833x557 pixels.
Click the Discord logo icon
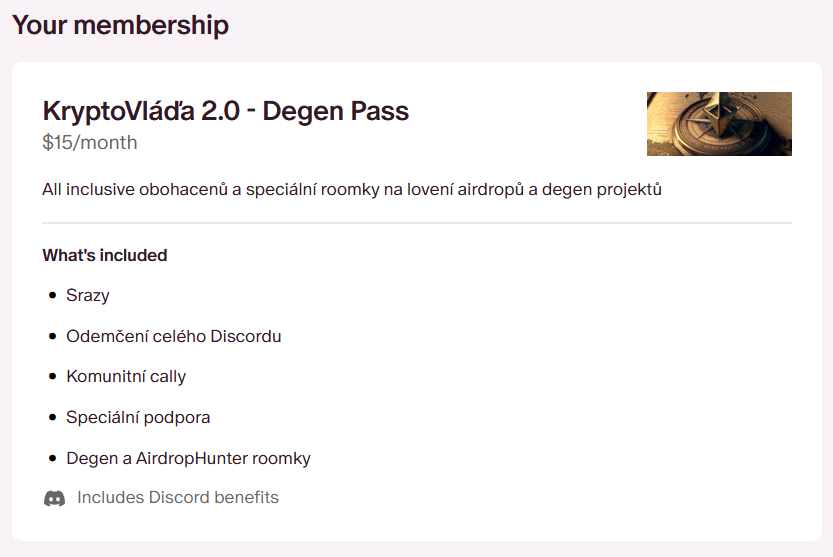(54, 498)
